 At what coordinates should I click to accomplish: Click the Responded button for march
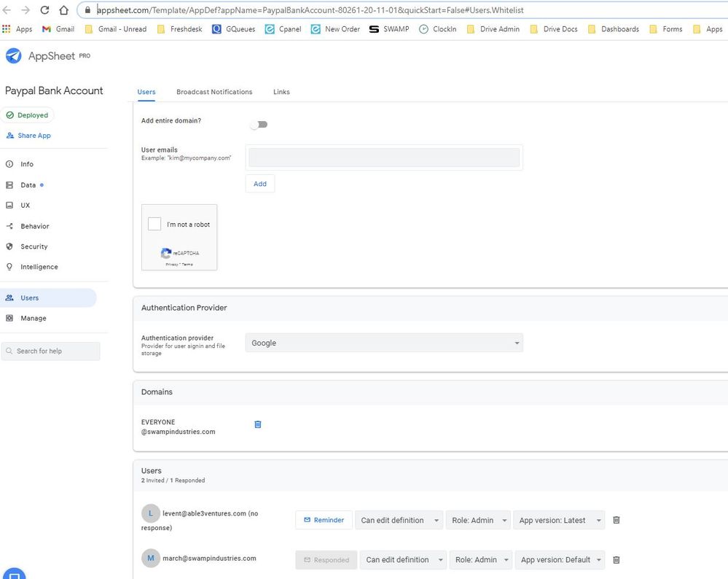(x=326, y=560)
